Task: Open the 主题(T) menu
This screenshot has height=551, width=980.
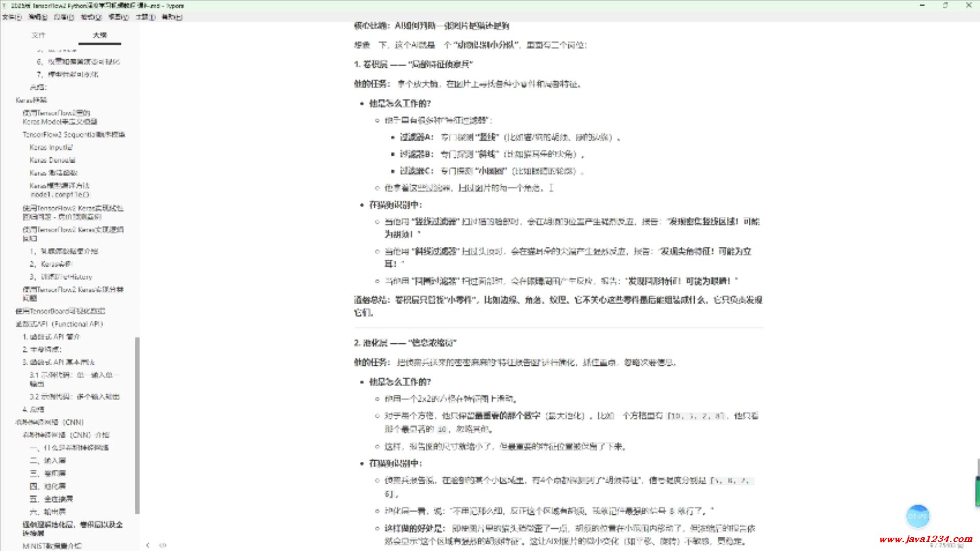Action: click(x=145, y=17)
